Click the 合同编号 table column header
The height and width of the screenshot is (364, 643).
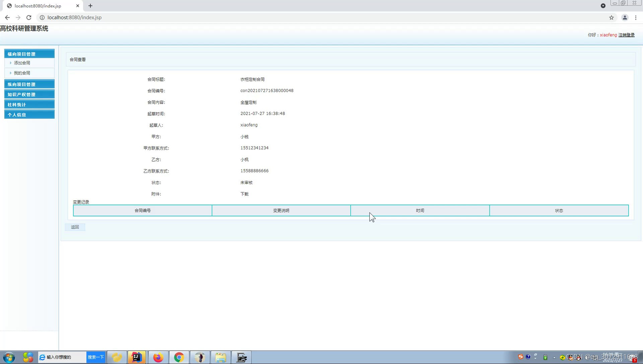point(143,210)
